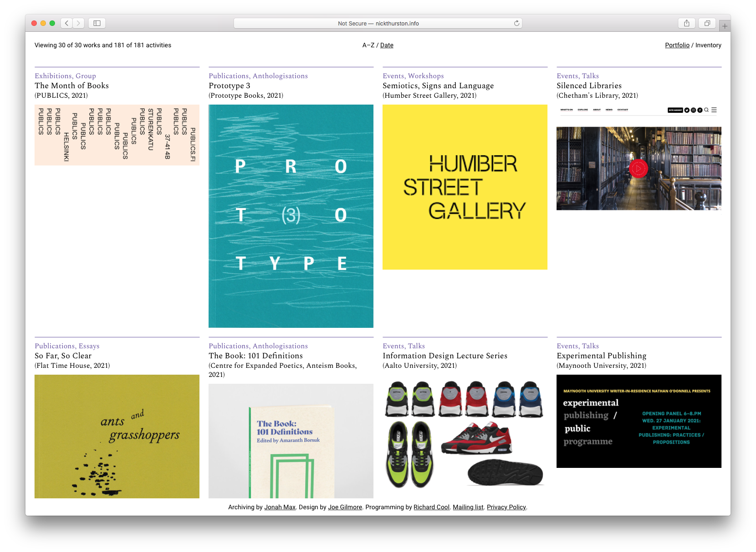Open Jonah Max link in footer
The width and height of the screenshot is (756, 552).
coord(280,507)
